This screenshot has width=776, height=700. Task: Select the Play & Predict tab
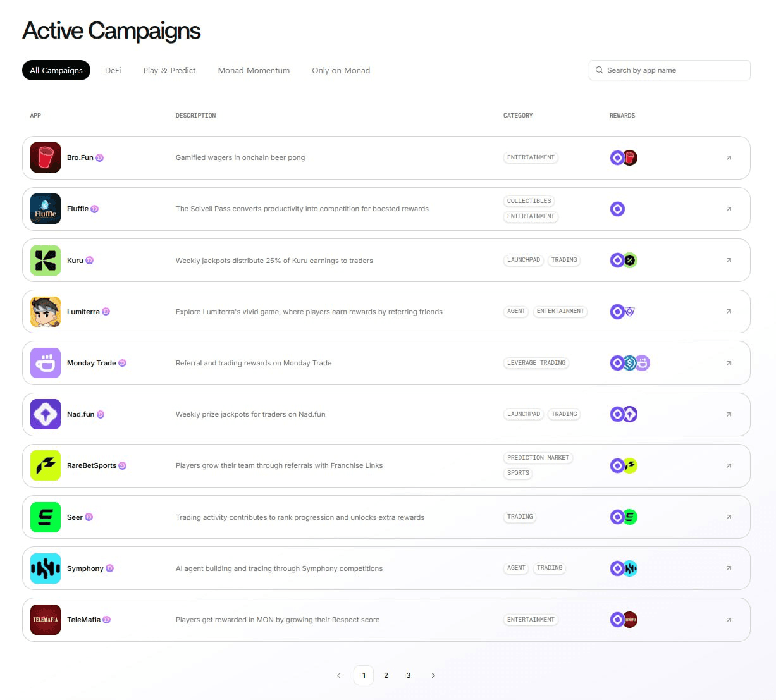pyautogui.click(x=169, y=70)
